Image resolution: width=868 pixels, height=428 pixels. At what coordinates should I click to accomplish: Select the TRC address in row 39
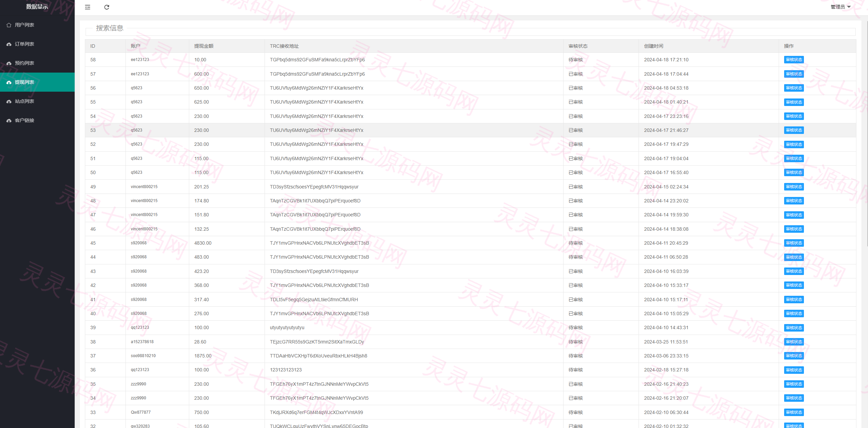pyautogui.click(x=287, y=327)
